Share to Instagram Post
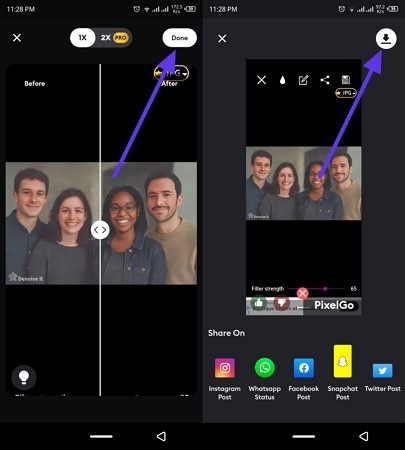The width and height of the screenshot is (405, 450). coord(225,379)
